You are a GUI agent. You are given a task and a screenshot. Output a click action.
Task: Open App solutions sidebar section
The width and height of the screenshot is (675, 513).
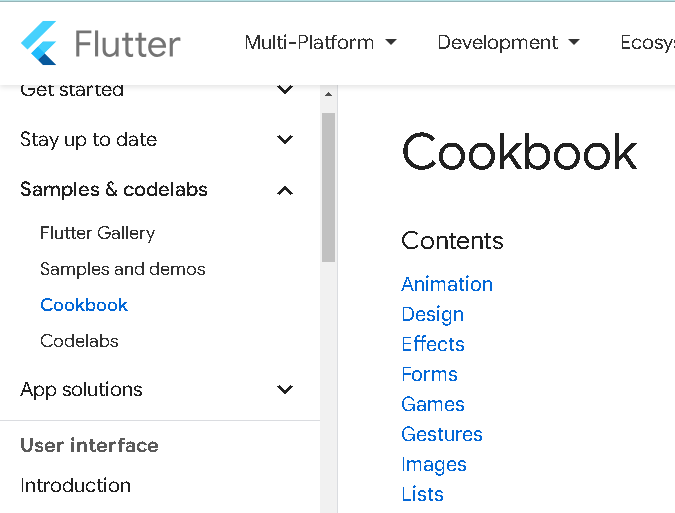click(81, 389)
